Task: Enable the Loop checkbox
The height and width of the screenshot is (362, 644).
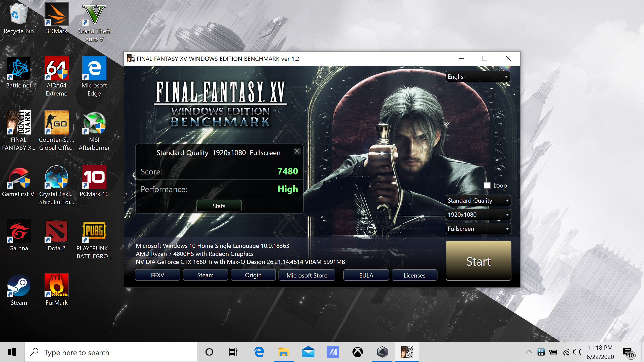Action: [x=487, y=186]
